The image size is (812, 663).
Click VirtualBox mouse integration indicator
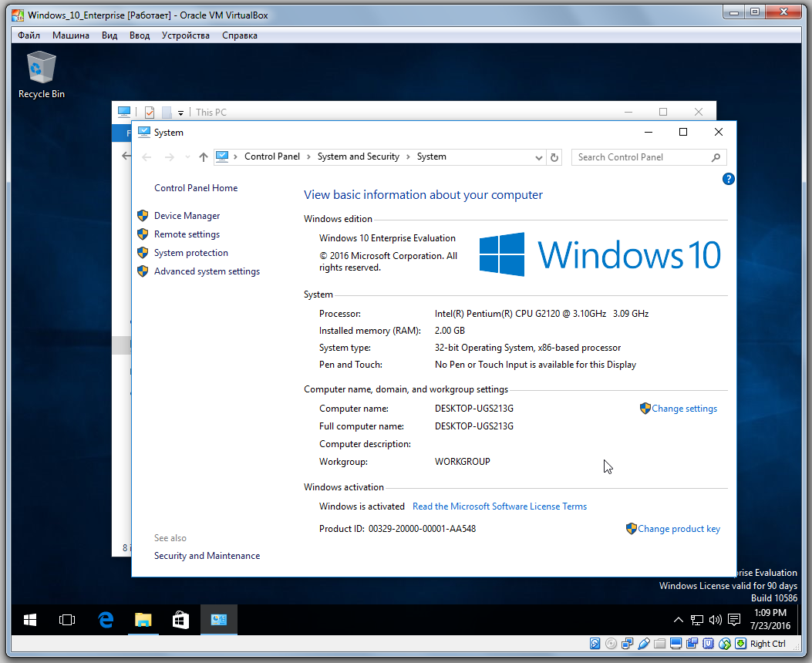(725, 643)
